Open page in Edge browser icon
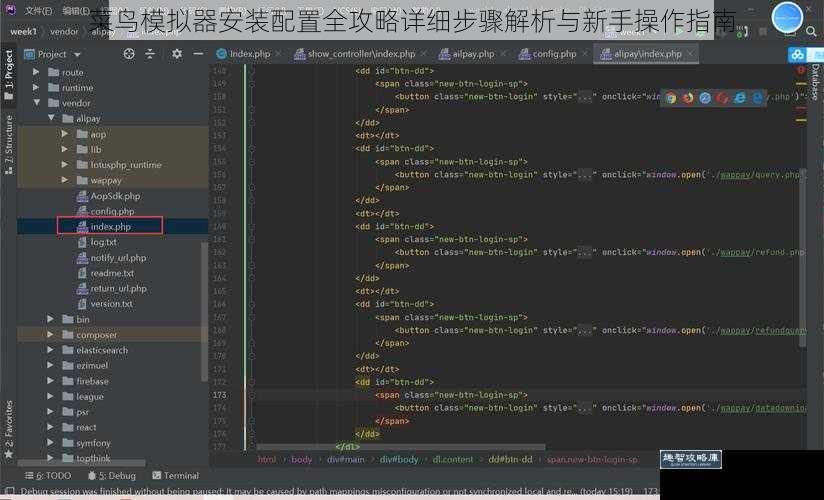 click(757, 98)
